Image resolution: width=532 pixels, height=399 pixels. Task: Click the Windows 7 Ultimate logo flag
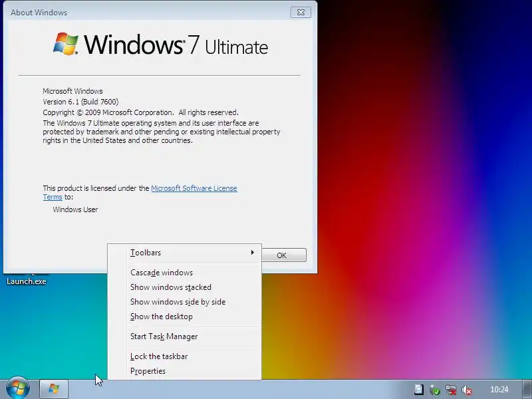click(65, 44)
